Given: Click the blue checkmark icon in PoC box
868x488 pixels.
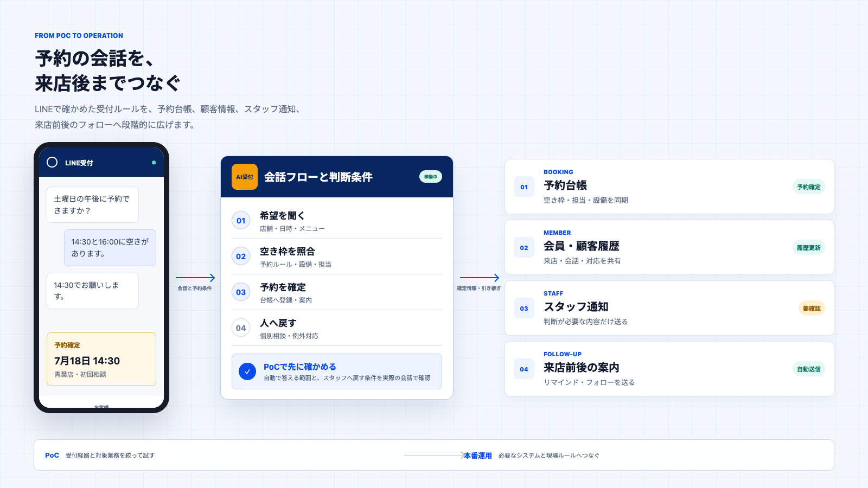Looking at the screenshot, I should click(247, 371).
